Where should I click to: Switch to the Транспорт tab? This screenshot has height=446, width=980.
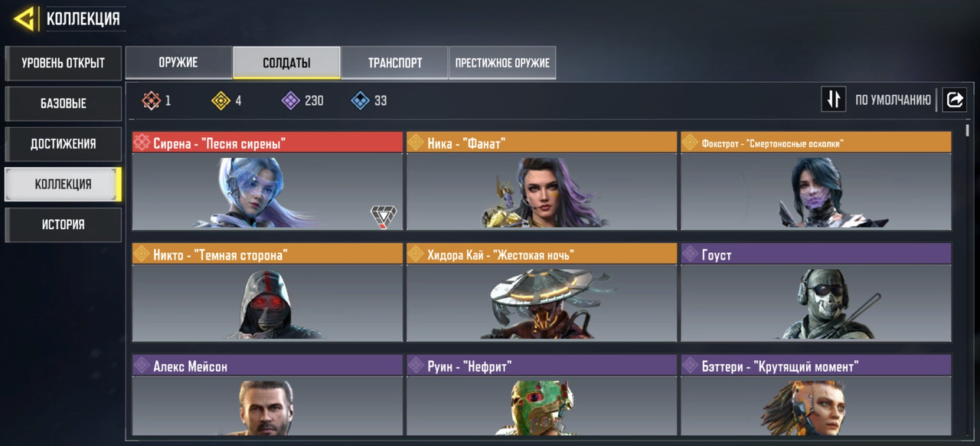click(x=394, y=63)
